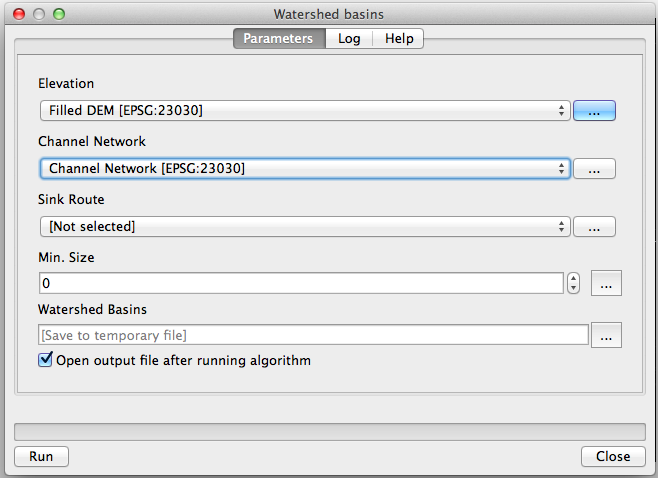658x478 pixels.
Task: Open the Sink Route dropdown
Action: pos(305,227)
